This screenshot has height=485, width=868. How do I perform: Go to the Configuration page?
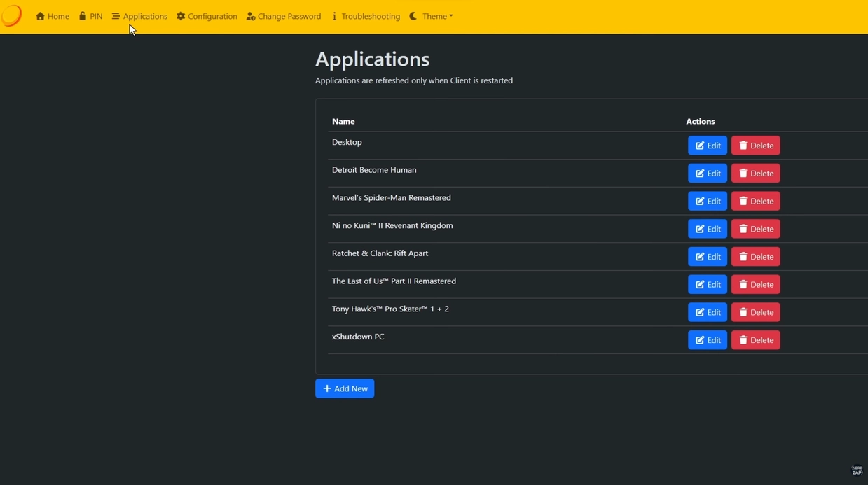click(207, 16)
